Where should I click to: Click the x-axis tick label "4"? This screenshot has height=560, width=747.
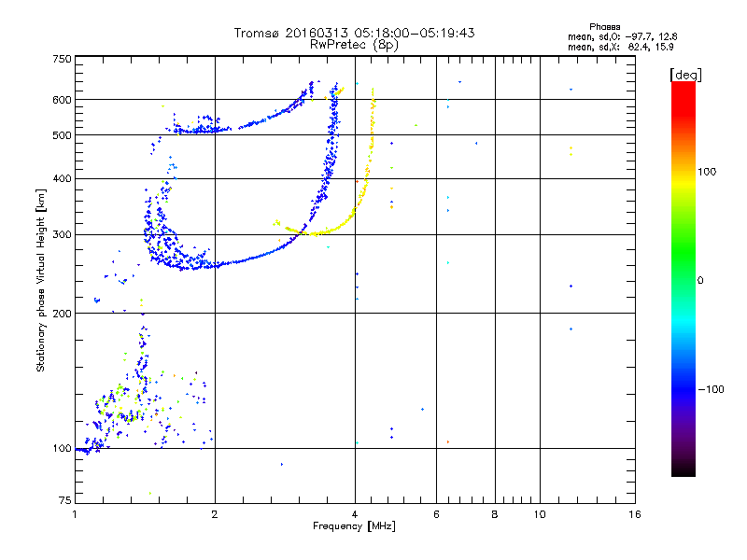click(x=355, y=514)
